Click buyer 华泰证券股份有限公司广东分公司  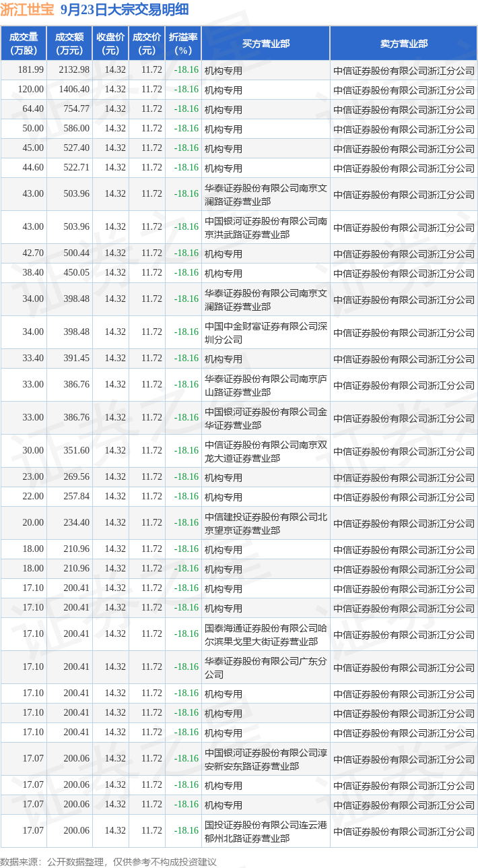pyautogui.click(x=266, y=667)
